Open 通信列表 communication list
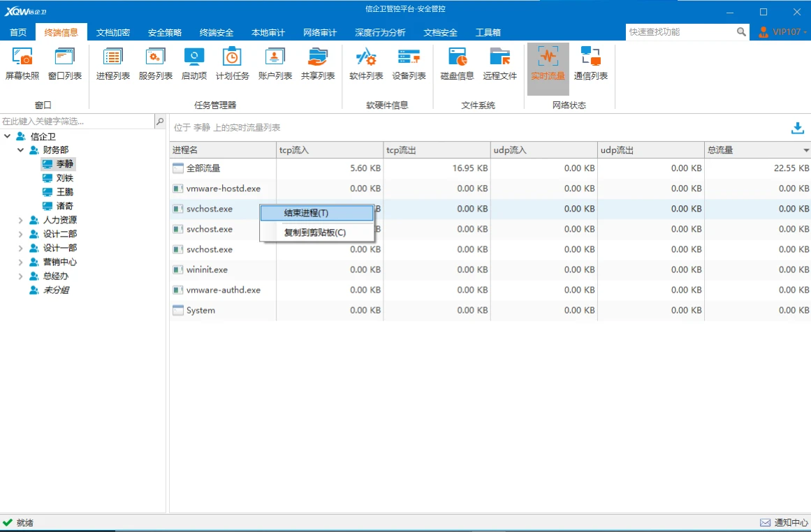Image resolution: width=811 pixels, height=532 pixels. (591, 64)
